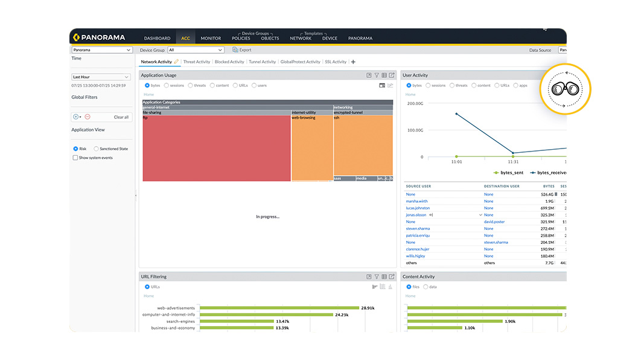
Task: Enable the Show system events checkbox
Action: point(75,158)
